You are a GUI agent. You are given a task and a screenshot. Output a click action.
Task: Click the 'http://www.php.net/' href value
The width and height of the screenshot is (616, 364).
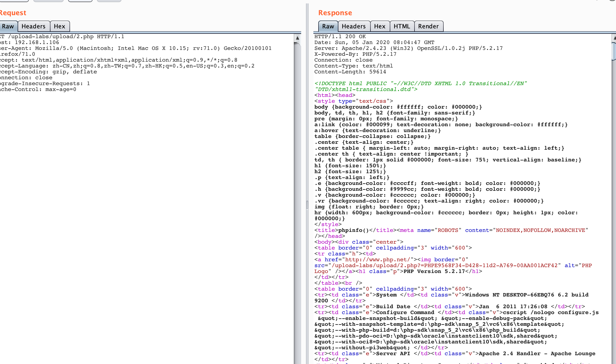click(378, 260)
